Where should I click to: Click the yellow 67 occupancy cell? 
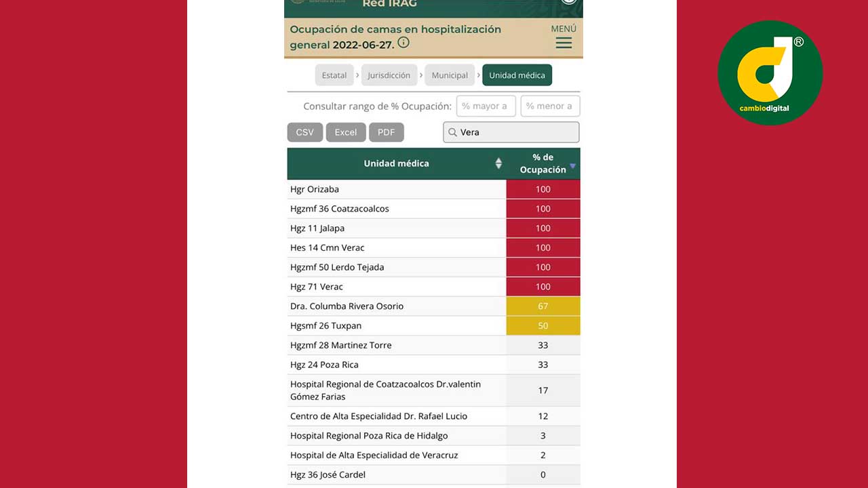[542, 306]
